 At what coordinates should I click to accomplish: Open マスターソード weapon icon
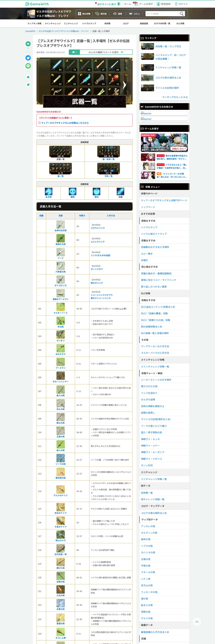tap(61, 307)
